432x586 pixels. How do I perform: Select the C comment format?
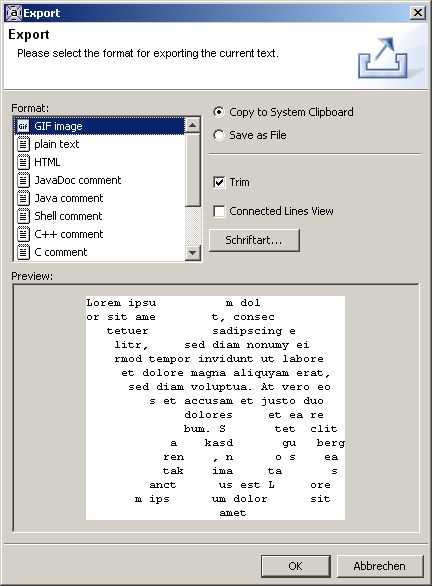[99, 252]
